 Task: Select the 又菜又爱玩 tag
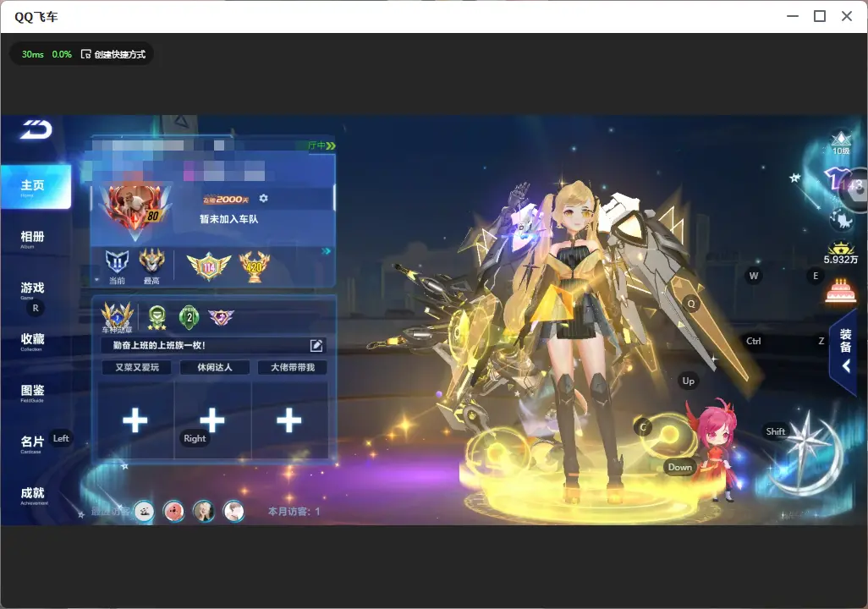[137, 368]
